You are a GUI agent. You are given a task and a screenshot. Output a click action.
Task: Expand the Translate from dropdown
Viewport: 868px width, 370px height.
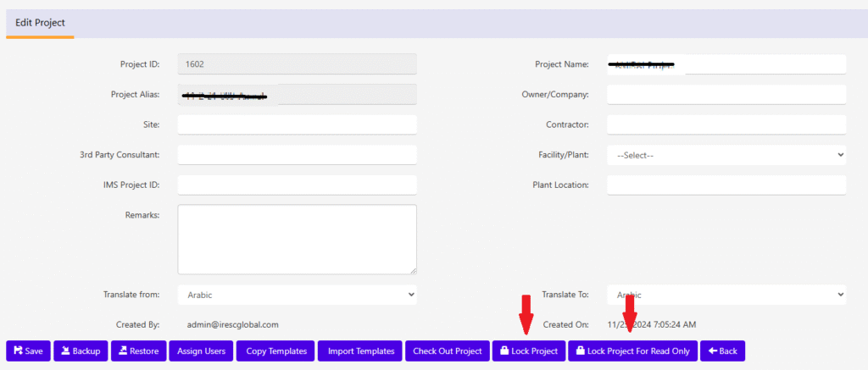pos(297,294)
